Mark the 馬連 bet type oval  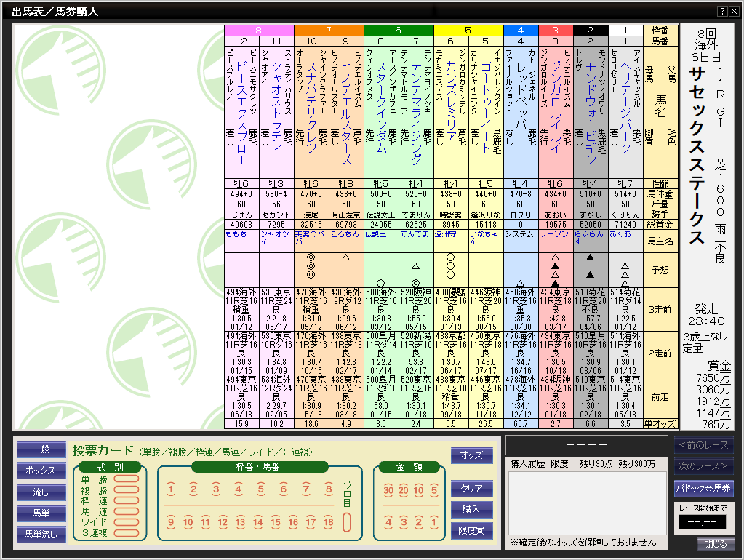pyautogui.click(x=127, y=511)
